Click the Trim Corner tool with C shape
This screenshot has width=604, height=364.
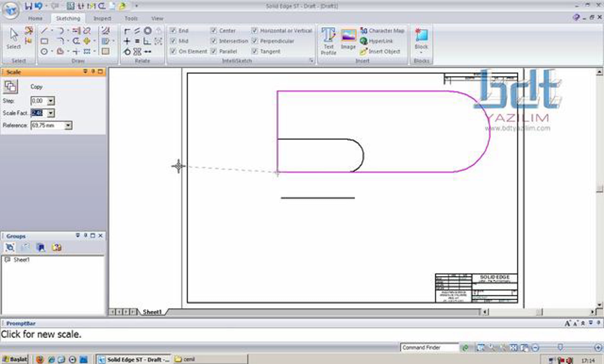[76, 41]
